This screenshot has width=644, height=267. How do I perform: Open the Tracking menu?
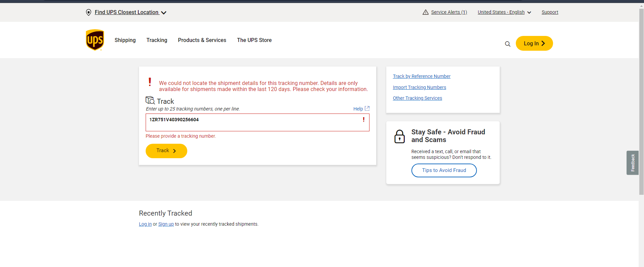tap(157, 40)
